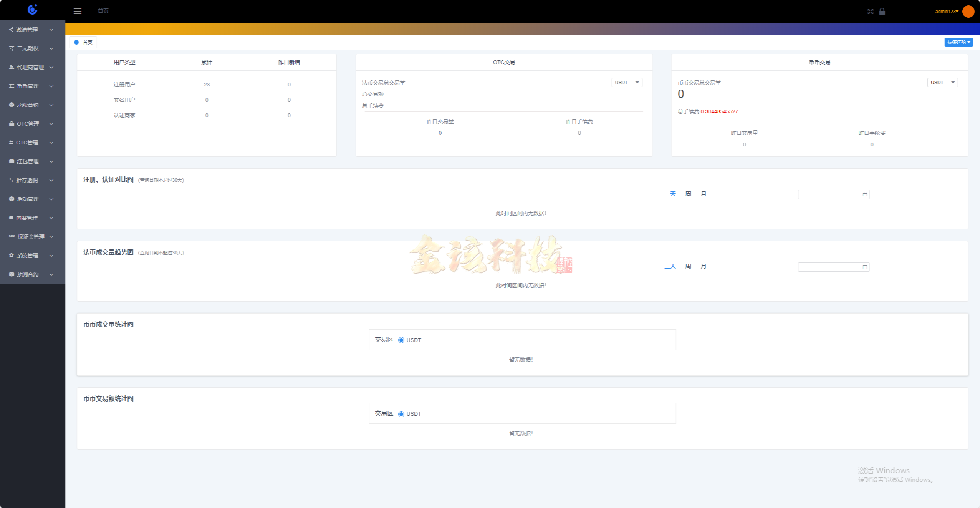980x508 pixels.
Task: Select 三天 range in 注册、认证对比图
Action: [670, 194]
